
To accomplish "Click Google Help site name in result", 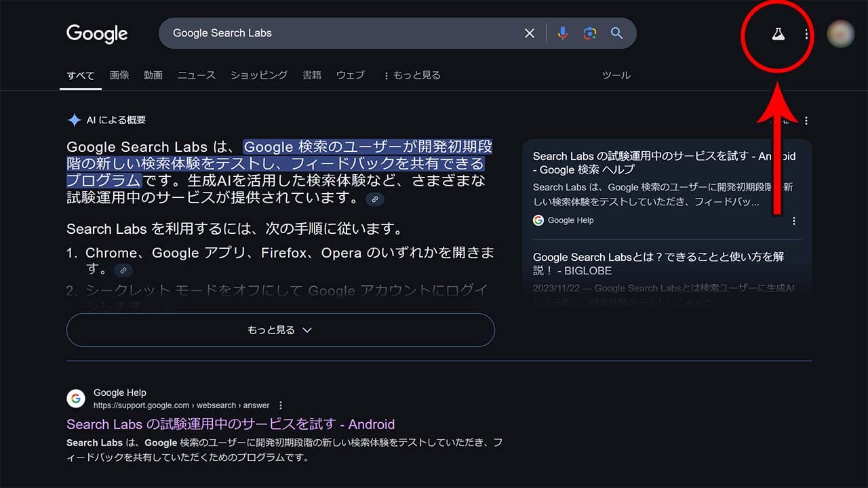I will coord(120,392).
